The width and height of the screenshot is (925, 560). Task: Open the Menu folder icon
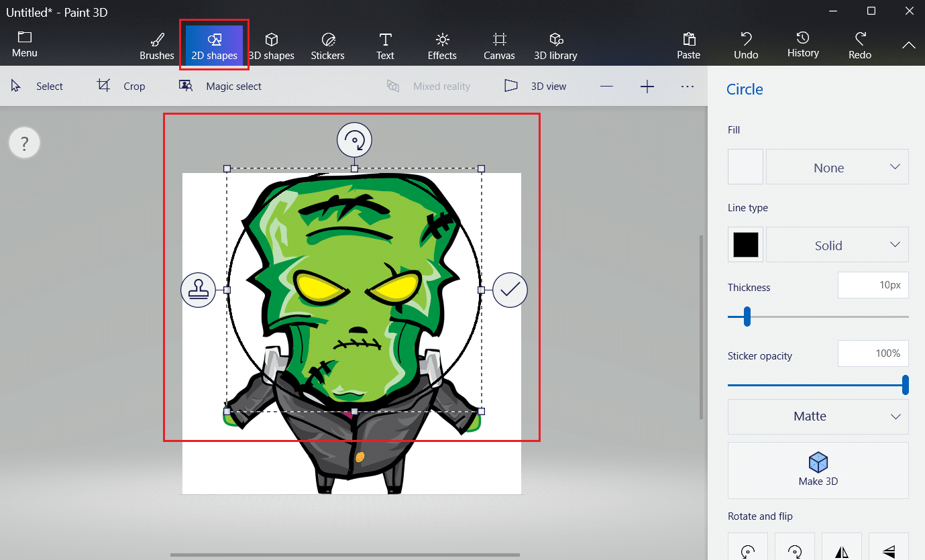25,44
